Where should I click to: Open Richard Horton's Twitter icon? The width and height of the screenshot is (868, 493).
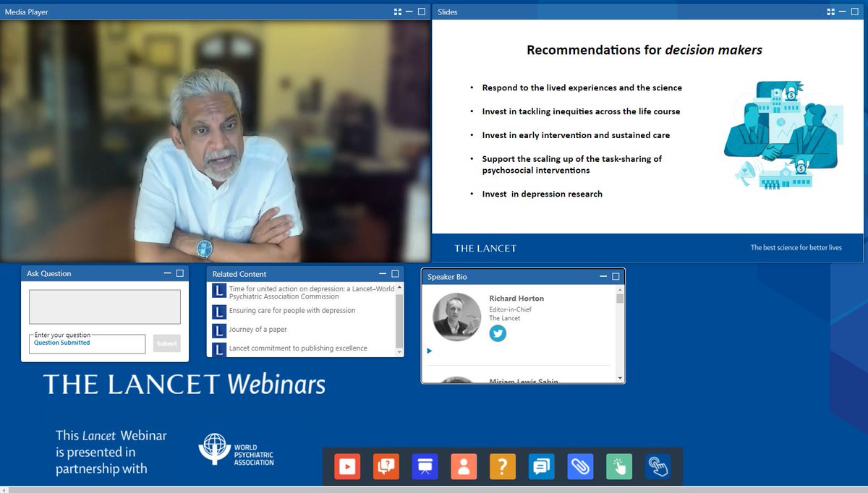tap(498, 333)
